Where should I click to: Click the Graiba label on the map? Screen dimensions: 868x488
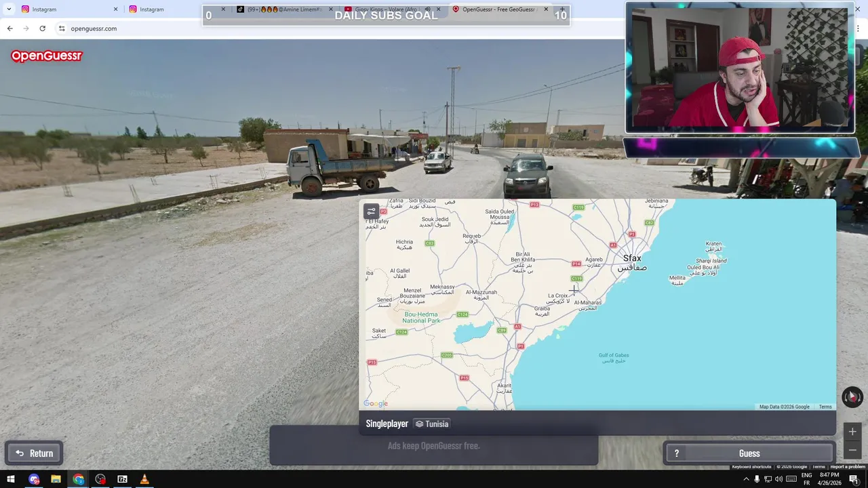coord(542,310)
